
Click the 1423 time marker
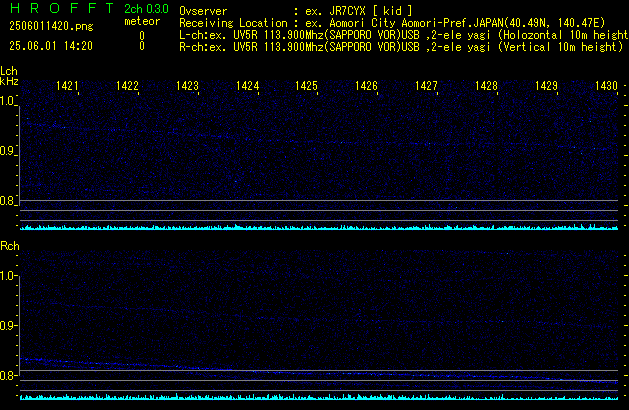(187, 86)
